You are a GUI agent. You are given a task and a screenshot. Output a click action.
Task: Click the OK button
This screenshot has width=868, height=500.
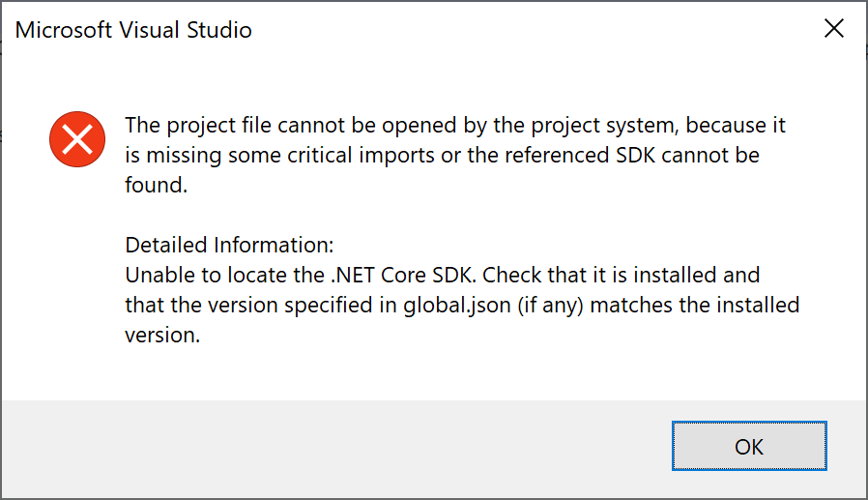[749, 446]
